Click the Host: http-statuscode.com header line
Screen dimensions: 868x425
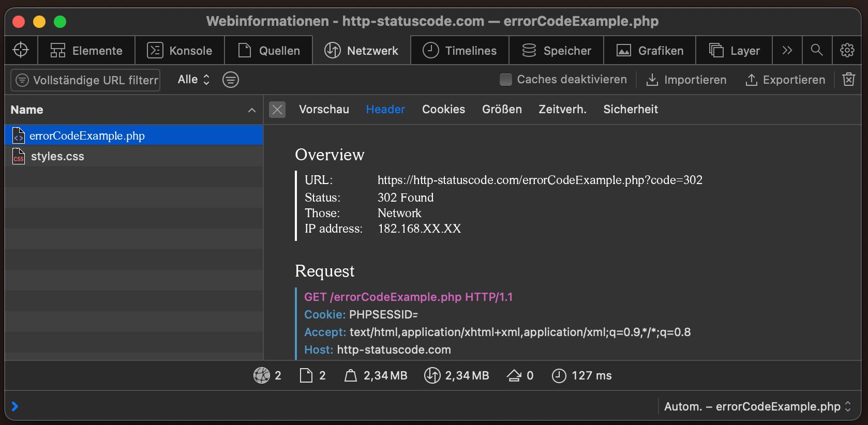(377, 350)
